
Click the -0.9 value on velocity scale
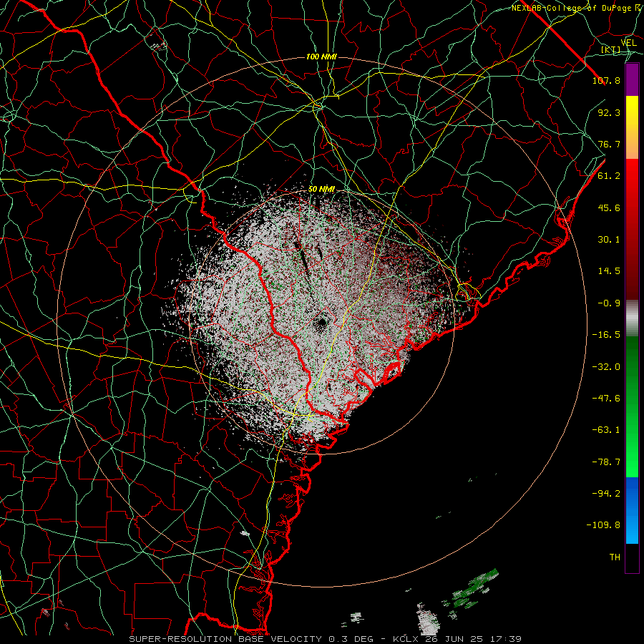pyautogui.click(x=609, y=303)
